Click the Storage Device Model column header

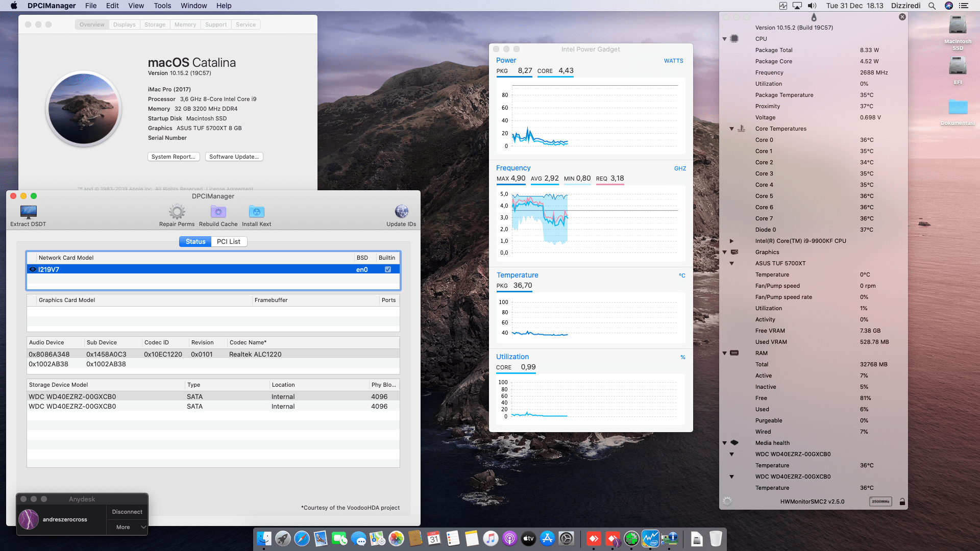click(x=106, y=385)
